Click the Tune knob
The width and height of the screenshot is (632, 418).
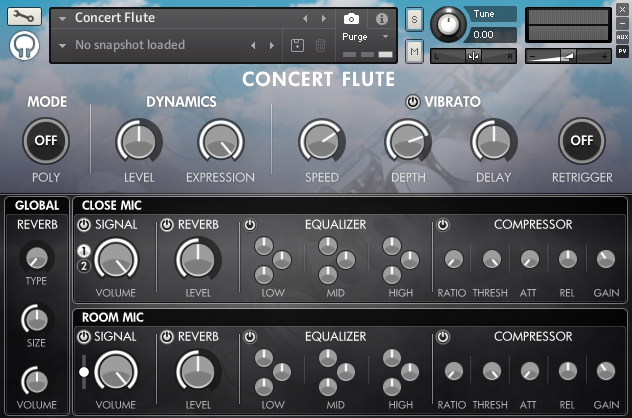pos(448,25)
